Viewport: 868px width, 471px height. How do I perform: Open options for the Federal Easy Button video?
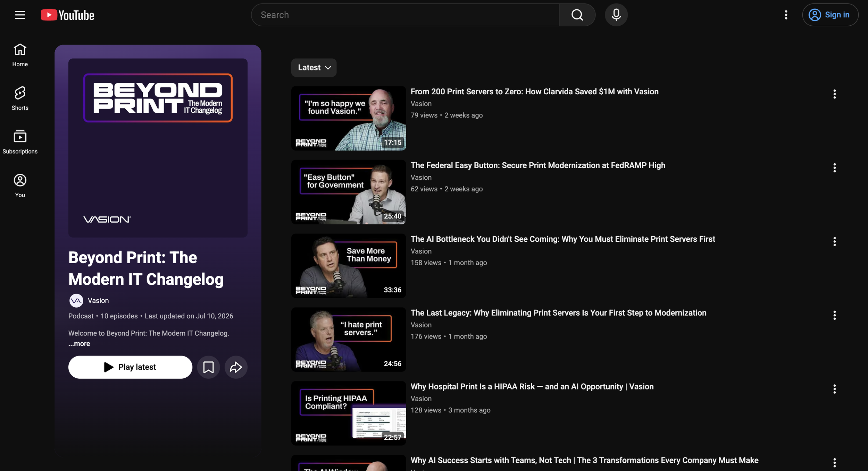[x=835, y=168]
